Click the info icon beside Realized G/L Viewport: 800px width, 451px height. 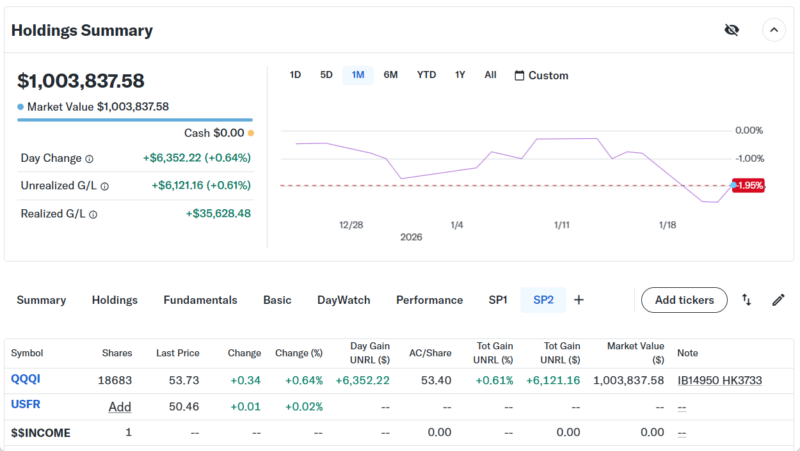click(90, 214)
